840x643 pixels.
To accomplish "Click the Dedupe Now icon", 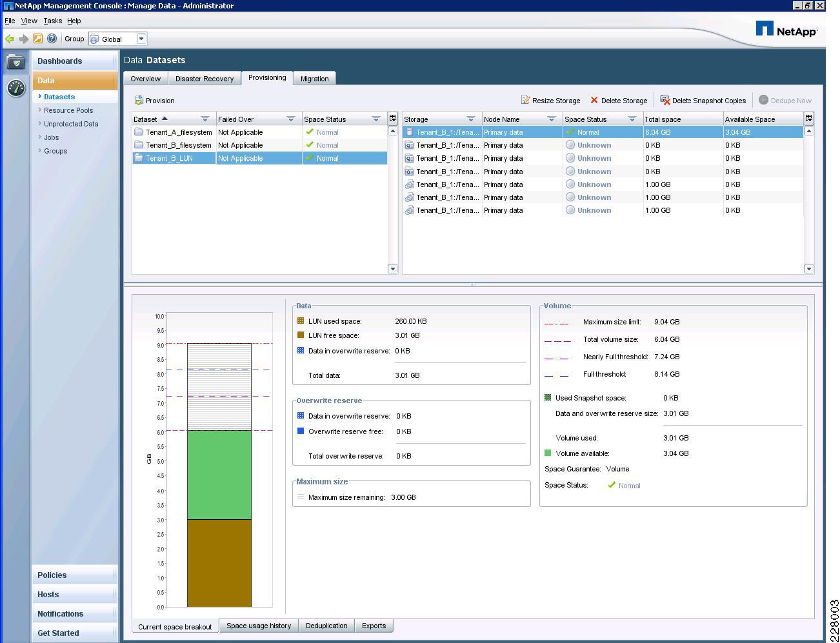I will [764, 100].
